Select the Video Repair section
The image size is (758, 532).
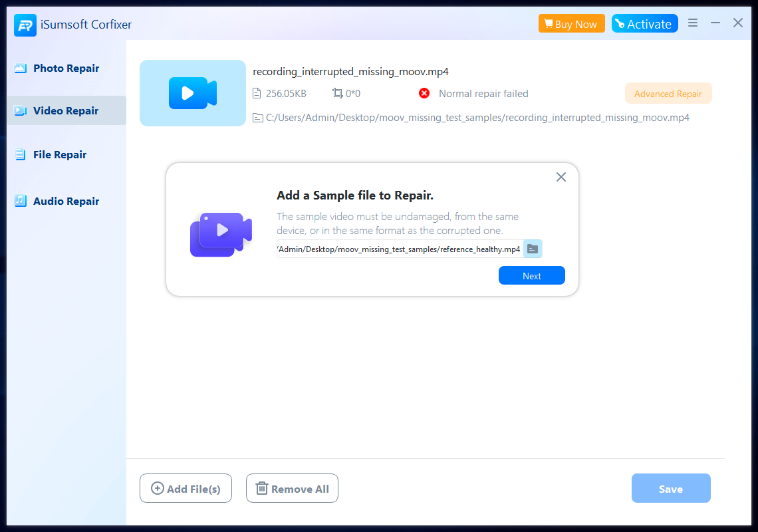(66, 111)
